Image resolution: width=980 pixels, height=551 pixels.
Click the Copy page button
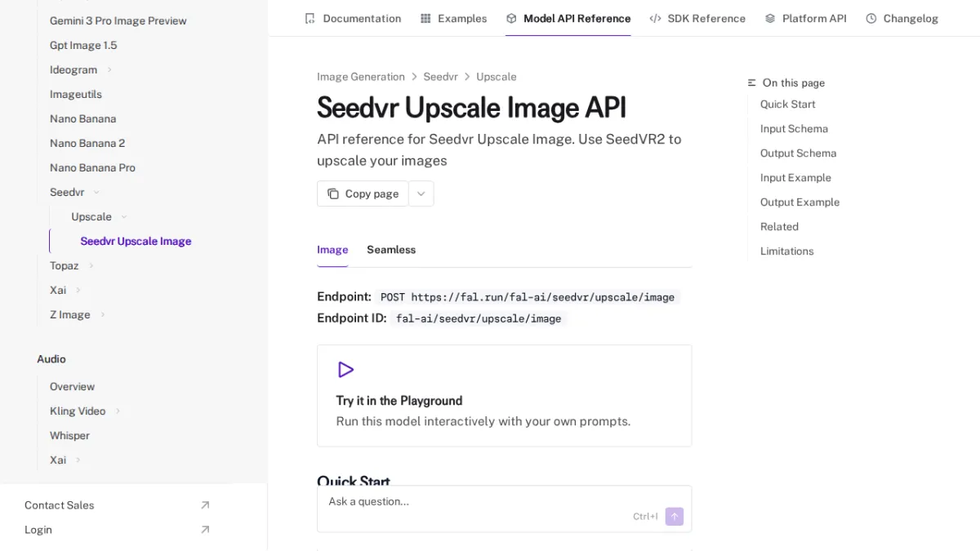[x=363, y=193]
